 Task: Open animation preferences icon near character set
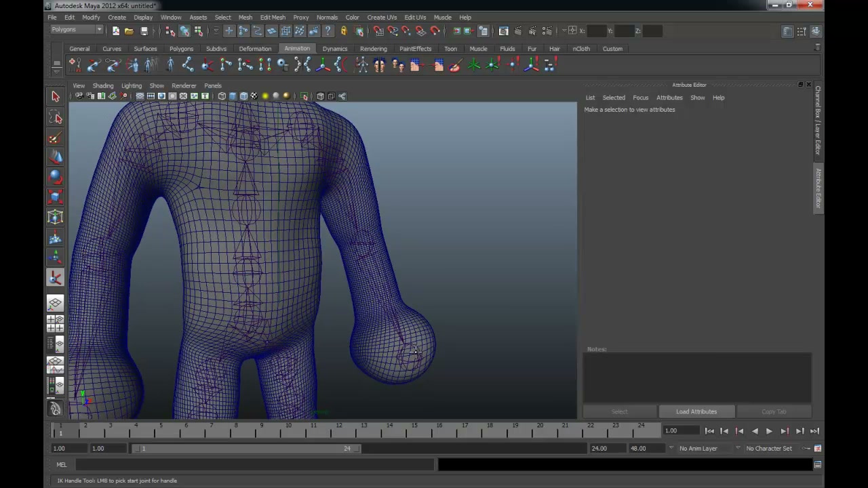pyautogui.click(x=818, y=448)
